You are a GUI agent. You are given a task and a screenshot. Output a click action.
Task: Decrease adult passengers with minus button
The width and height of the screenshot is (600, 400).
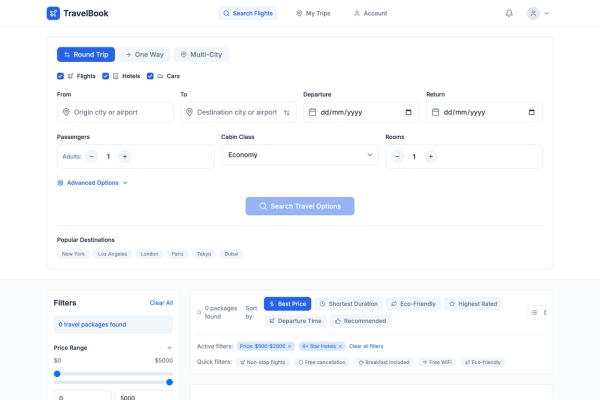(92, 157)
